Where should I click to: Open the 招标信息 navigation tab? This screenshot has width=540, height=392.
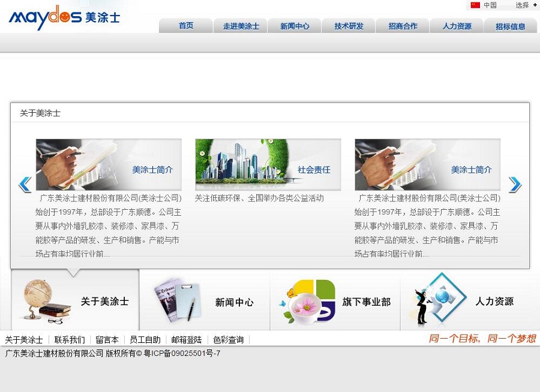point(511,26)
